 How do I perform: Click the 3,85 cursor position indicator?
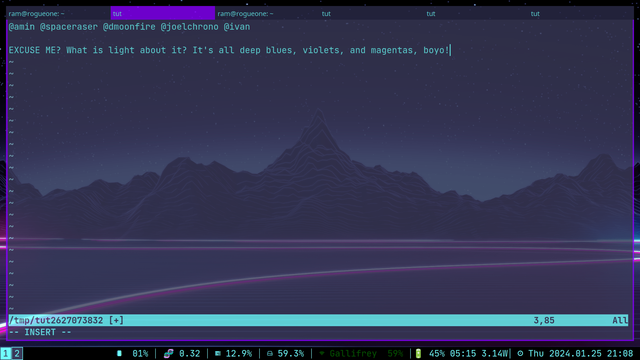click(544, 320)
